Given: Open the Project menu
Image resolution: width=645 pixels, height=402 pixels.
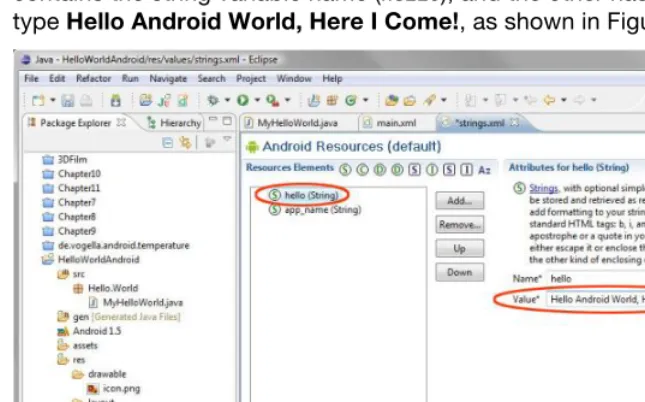Looking at the screenshot, I should [251, 78].
